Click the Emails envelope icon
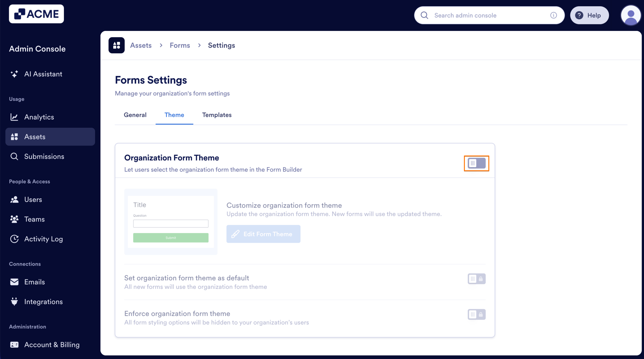This screenshot has width=644, height=359. [x=15, y=282]
